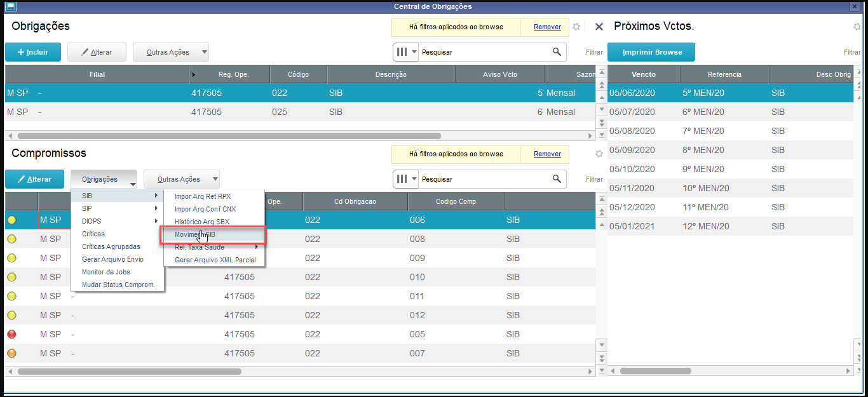Click Alterar in the Obrigações panel
868x397 pixels.
click(x=97, y=52)
